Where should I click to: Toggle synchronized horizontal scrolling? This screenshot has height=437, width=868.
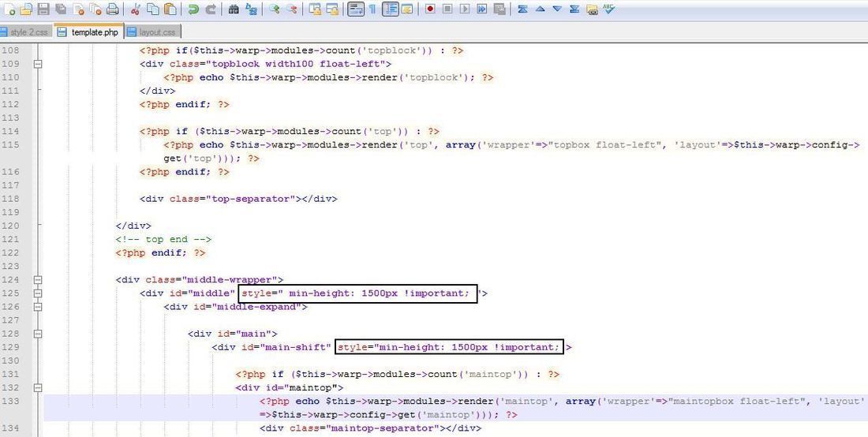click(x=332, y=9)
